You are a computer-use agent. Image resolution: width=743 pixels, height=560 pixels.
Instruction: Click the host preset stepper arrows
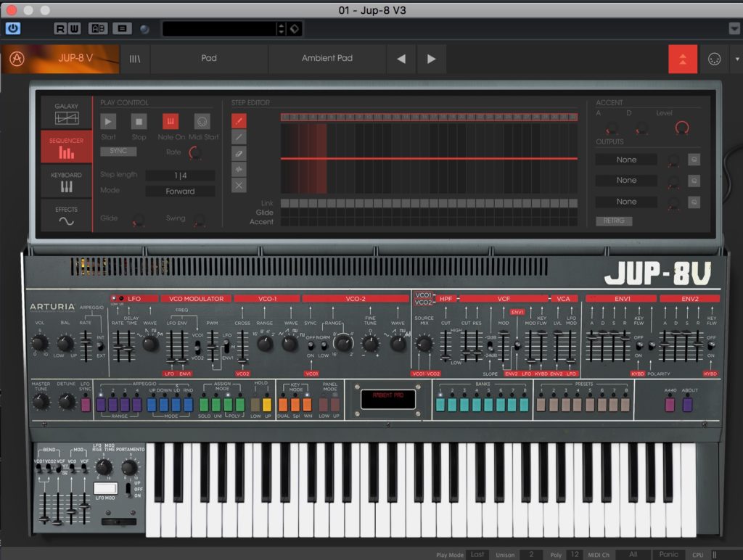point(281,29)
